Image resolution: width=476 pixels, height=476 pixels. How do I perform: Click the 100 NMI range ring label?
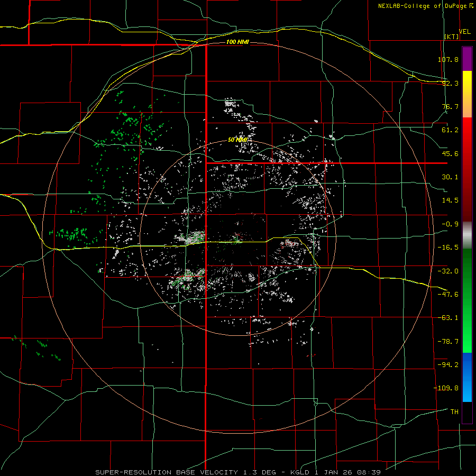click(x=237, y=42)
